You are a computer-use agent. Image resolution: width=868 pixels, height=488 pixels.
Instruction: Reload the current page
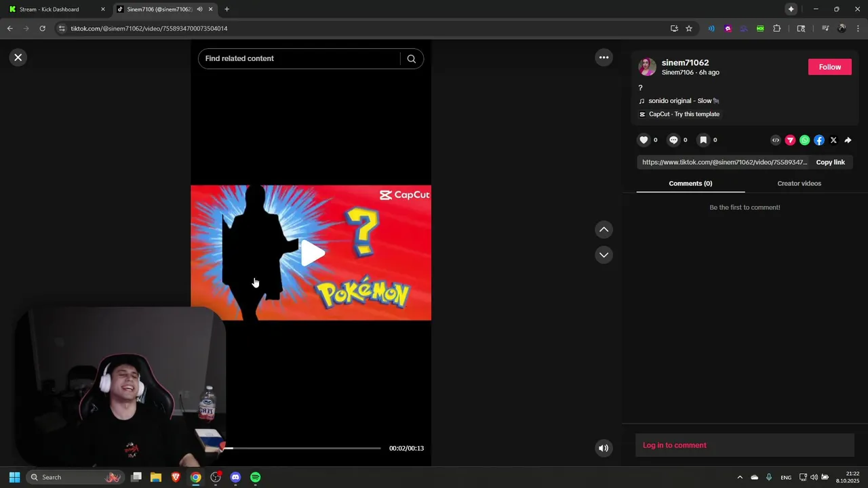42,28
